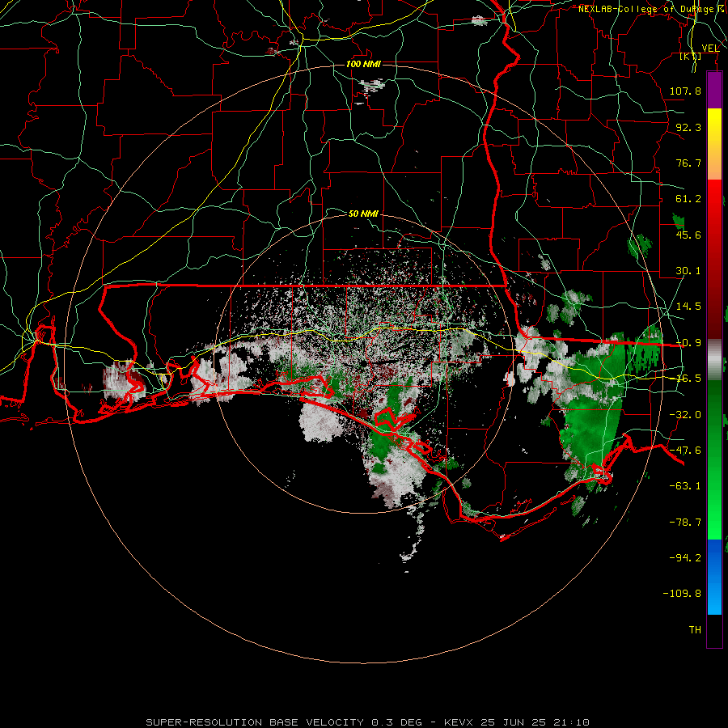
Task: Click the -109.8 velocity scale value
Action: pos(682,594)
